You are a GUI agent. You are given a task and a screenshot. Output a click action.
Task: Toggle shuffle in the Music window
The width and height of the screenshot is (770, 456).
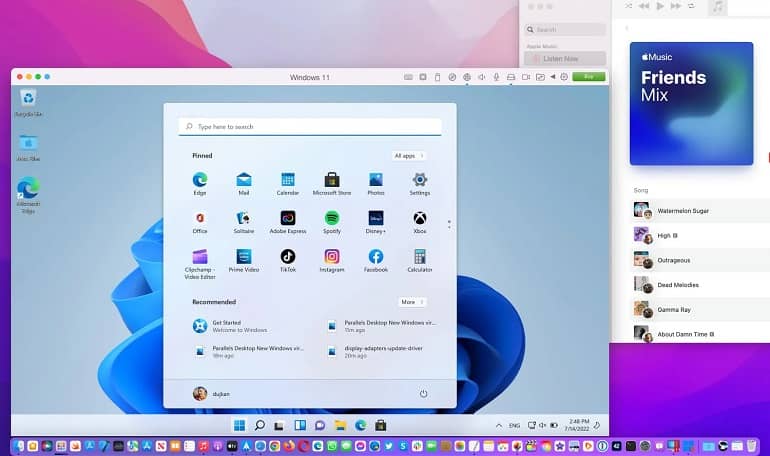[629, 6]
